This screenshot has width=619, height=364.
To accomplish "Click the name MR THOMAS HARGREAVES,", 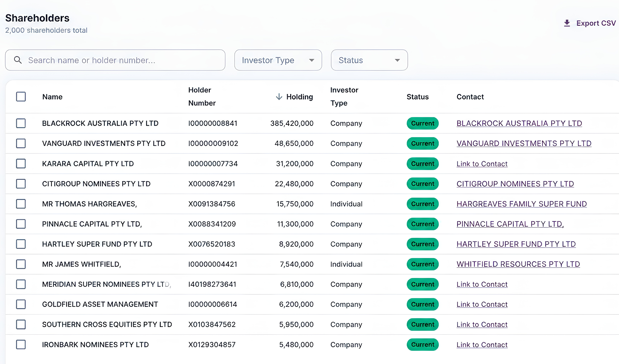I will 90,204.
